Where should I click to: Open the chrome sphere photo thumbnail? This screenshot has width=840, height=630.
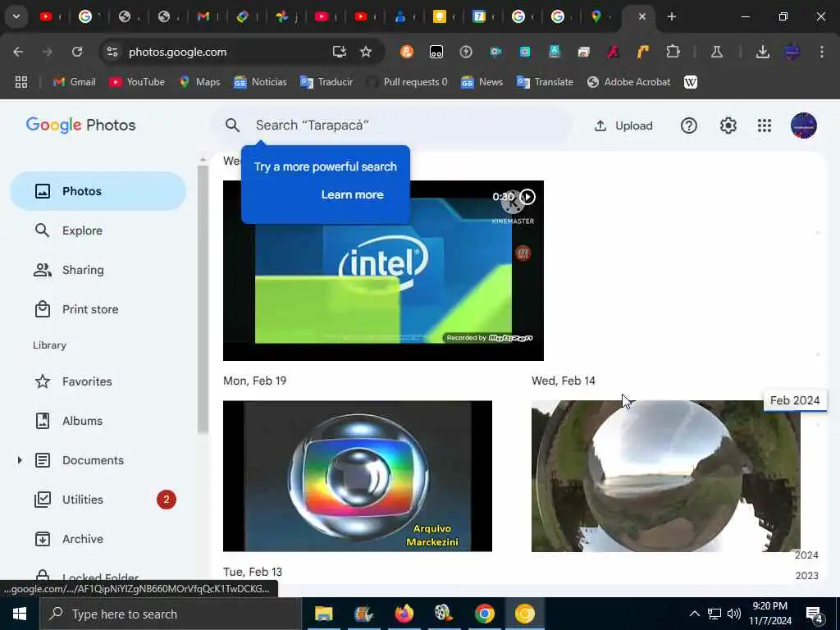pos(665,476)
